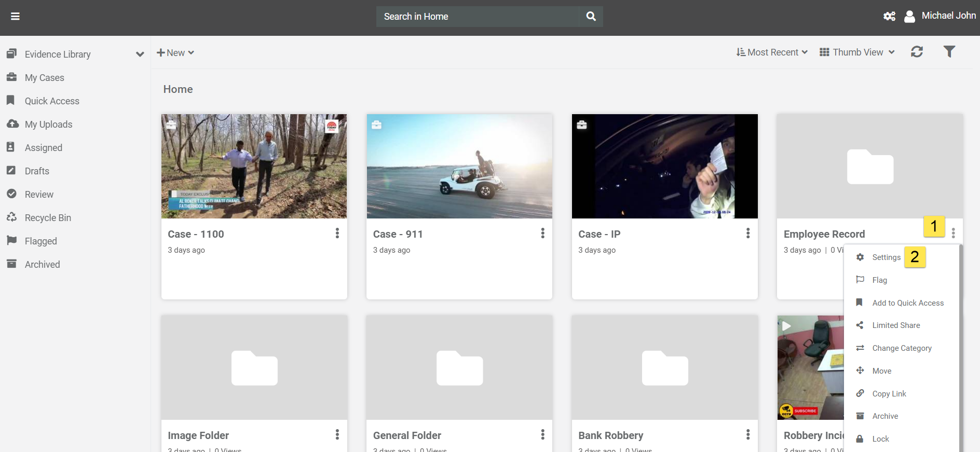This screenshot has width=980, height=452.
Task: Click three-dot menu on Bank Robbery folder
Action: (748, 435)
